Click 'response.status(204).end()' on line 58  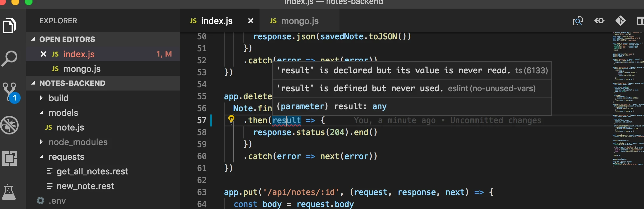315,132
